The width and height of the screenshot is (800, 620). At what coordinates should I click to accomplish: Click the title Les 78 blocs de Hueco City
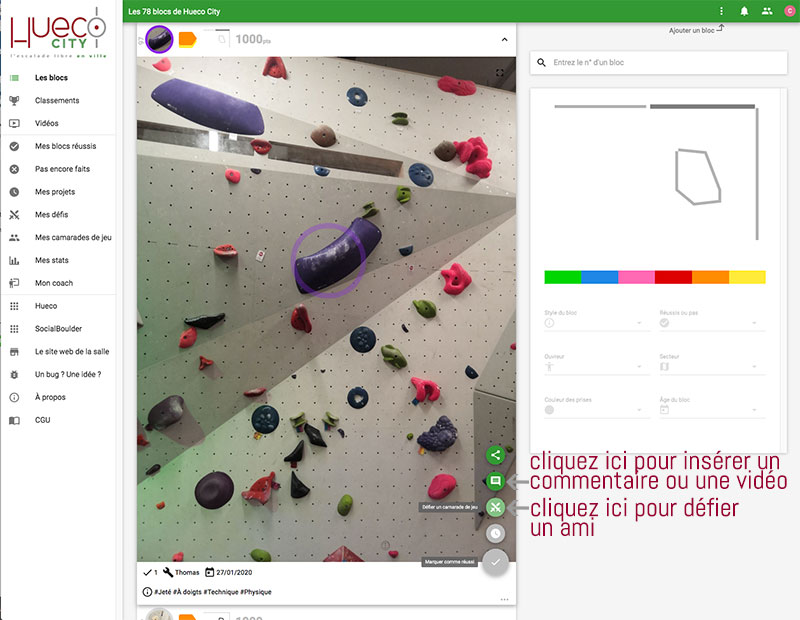click(x=174, y=11)
